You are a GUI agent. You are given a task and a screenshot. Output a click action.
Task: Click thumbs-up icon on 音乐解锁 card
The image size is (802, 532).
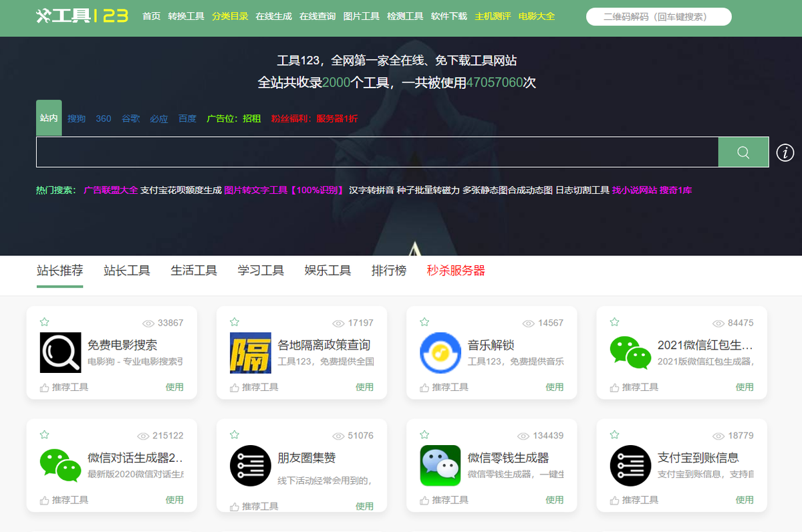tap(424, 387)
